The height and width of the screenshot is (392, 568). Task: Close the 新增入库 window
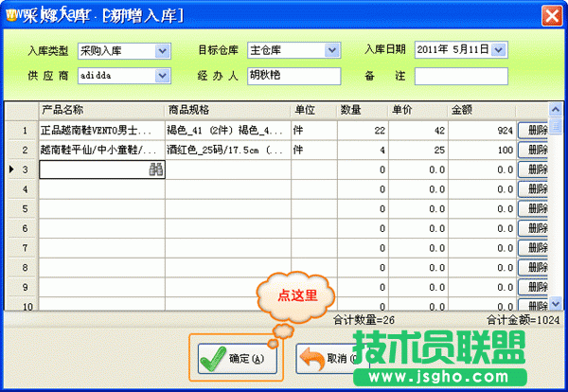tap(552, 15)
